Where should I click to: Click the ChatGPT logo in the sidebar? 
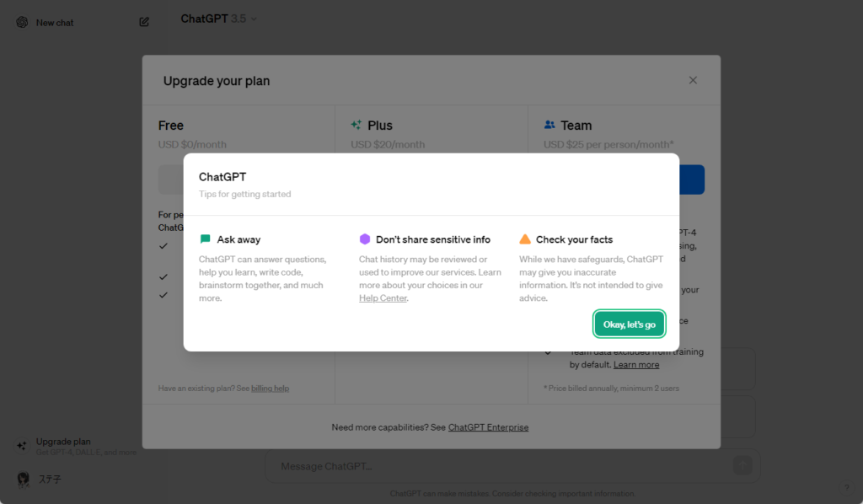(22, 23)
